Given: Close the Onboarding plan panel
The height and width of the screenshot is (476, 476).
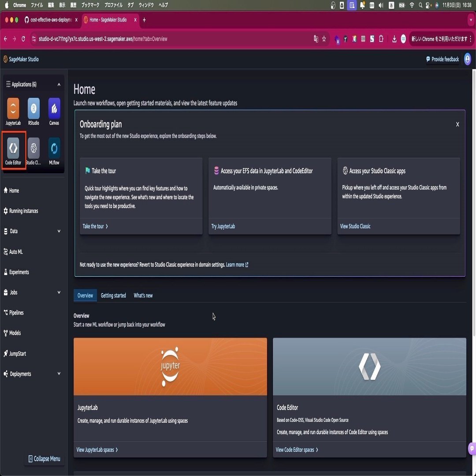Looking at the screenshot, I should pos(457,124).
